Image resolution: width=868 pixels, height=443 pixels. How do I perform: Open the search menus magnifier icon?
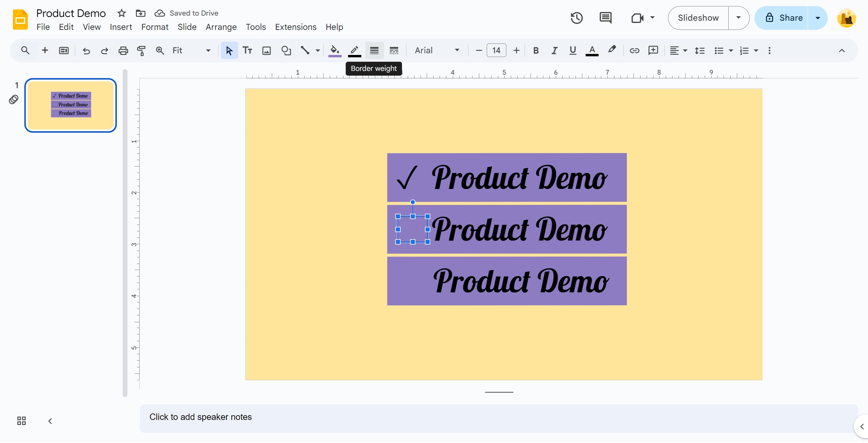pos(25,51)
